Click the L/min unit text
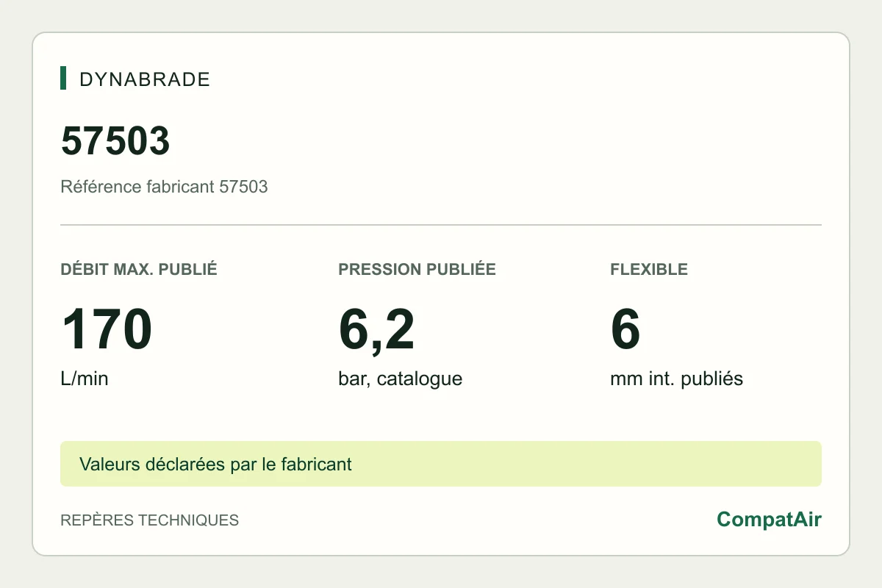The width and height of the screenshot is (882, 588). [85, 379]
